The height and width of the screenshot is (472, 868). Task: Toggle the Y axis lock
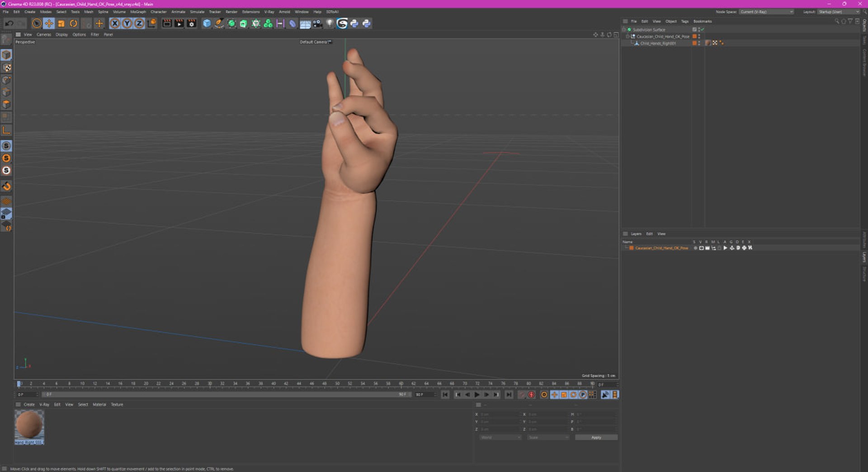[127, 24]
